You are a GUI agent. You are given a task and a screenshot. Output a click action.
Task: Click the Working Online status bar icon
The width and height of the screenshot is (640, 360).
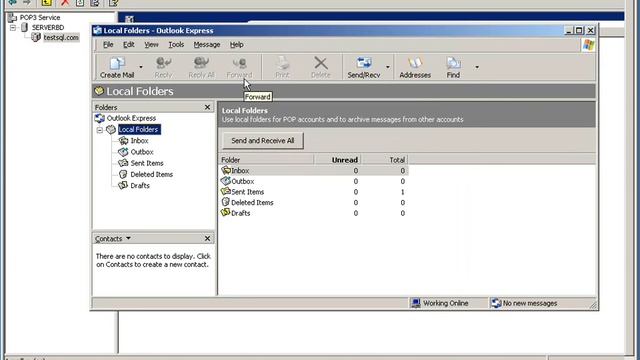click(x=416, y=303)
